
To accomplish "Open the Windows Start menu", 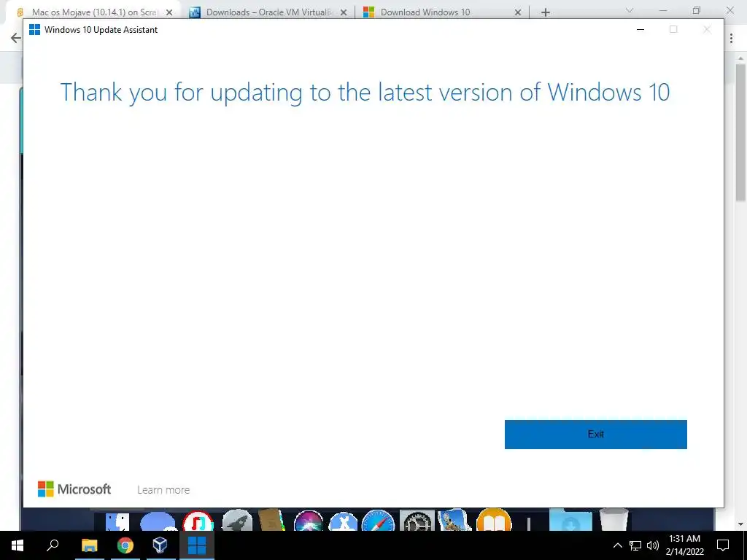I will [18, 545].
